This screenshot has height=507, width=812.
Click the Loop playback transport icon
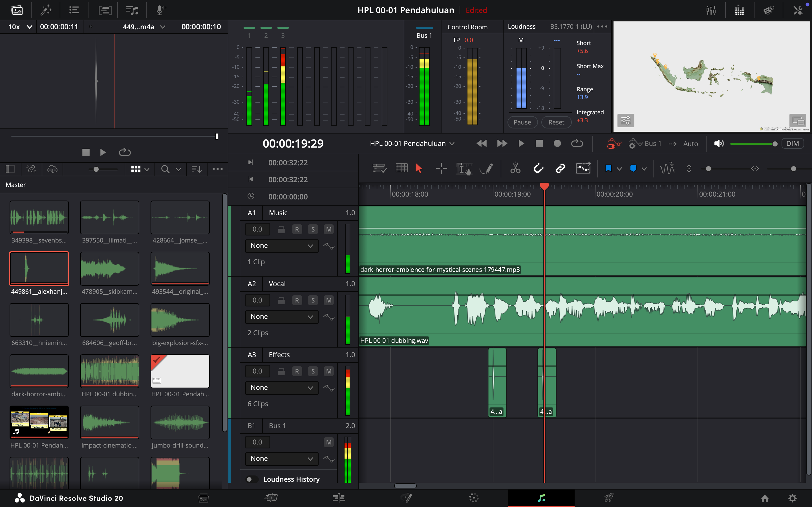pyautogui.click(x=577, y=144)
